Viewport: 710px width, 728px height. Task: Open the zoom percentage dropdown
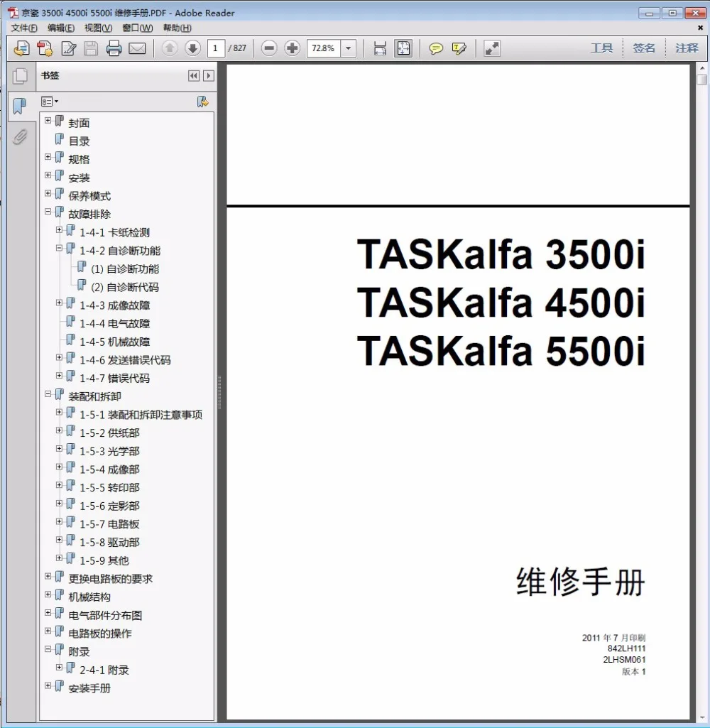coord(349,48)
